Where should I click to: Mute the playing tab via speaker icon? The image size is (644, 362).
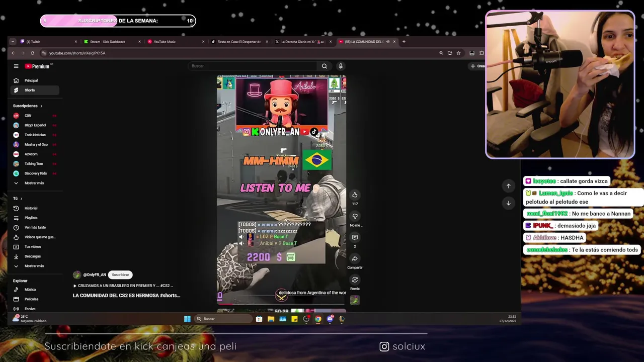(387, 42)
